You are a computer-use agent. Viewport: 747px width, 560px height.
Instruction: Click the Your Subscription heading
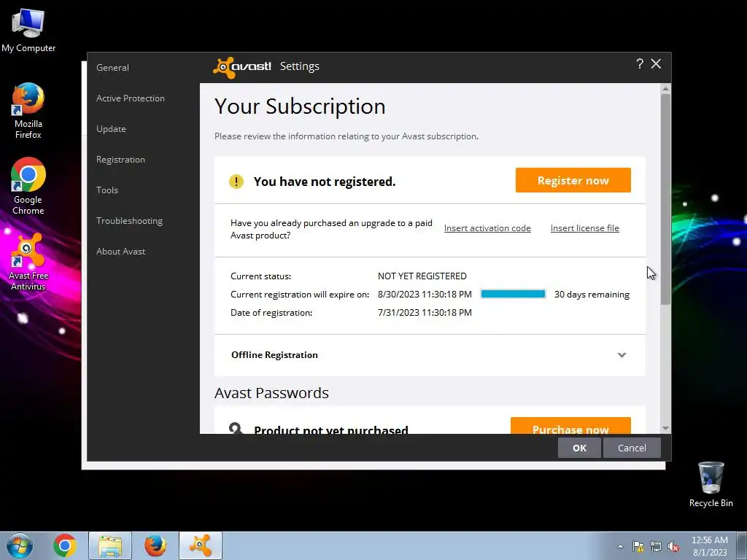[x=300, y=106]
